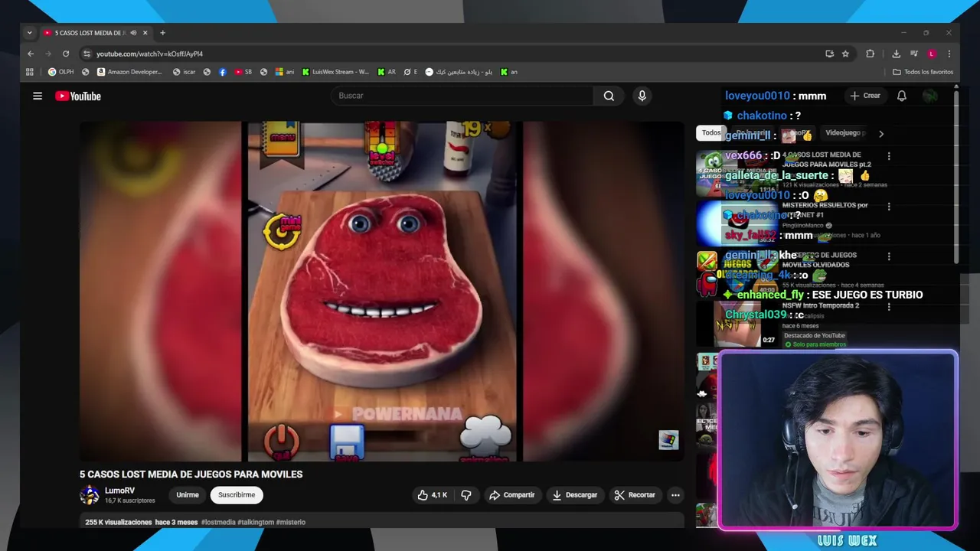Subscribe to LumoRV via Suscribirme
Screen dimensions: 980x551
[x=237, y=495]
